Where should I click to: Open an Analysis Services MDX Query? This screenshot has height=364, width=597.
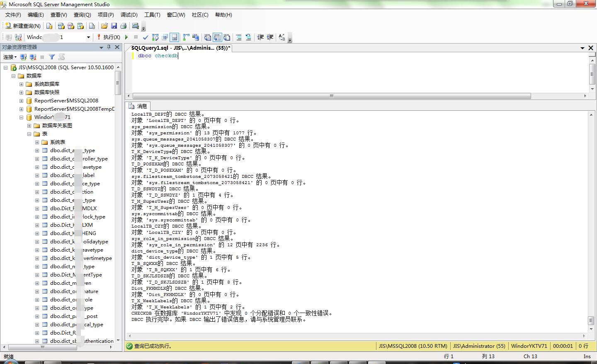pos(61,26)
